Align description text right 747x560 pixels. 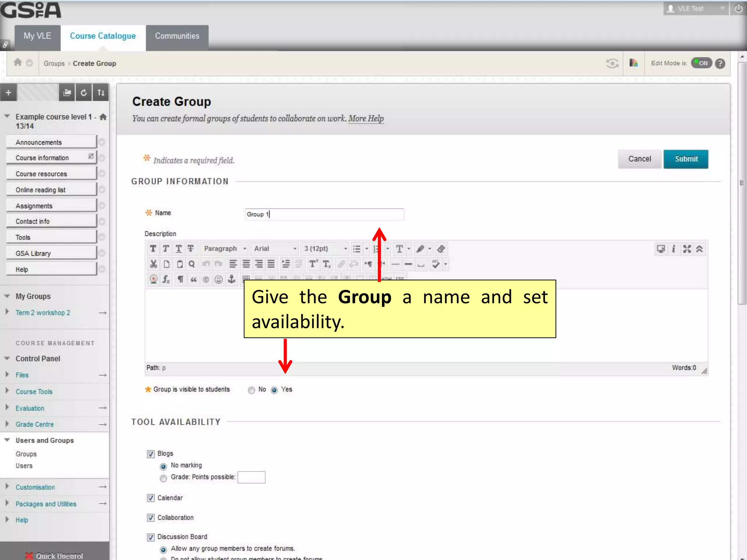click(x=259, y=264)
